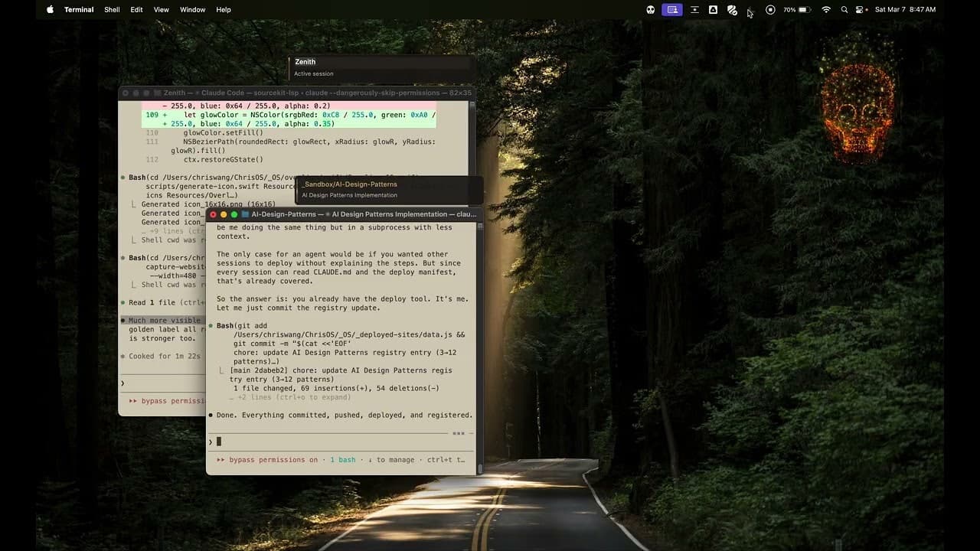Click the skull icon in menu bar
Viewport: 980px width, 551px height.
pyautogui.click(x=650, y=10)
